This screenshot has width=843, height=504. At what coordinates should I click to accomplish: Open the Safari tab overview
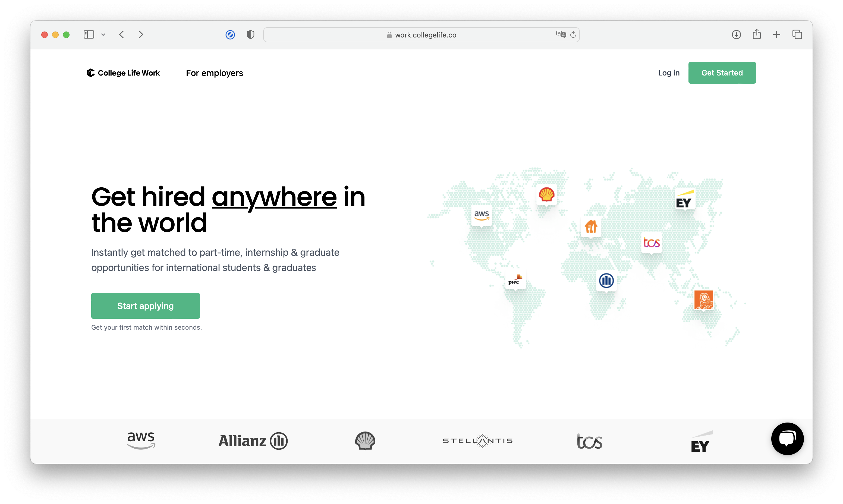[x=797, y=35]
